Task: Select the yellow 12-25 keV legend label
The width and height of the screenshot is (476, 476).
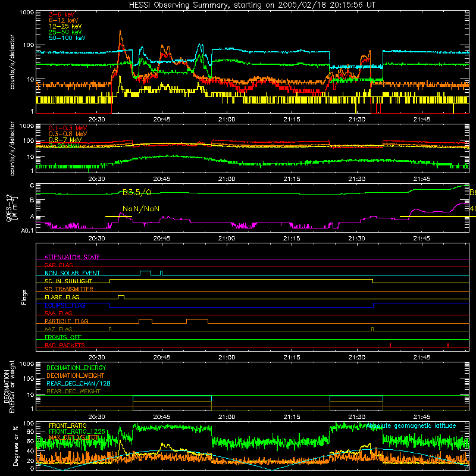Action: (65, 26)
